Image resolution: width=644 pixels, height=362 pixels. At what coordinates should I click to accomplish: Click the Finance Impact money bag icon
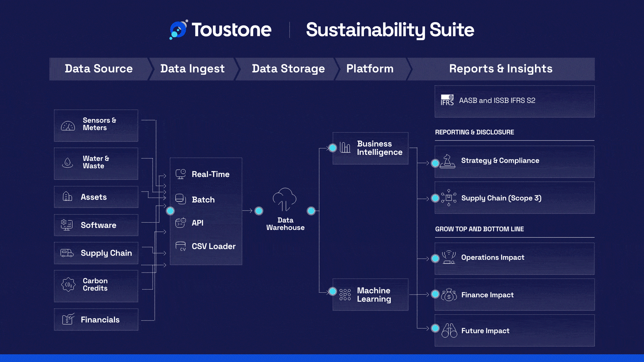pos(449,295)
